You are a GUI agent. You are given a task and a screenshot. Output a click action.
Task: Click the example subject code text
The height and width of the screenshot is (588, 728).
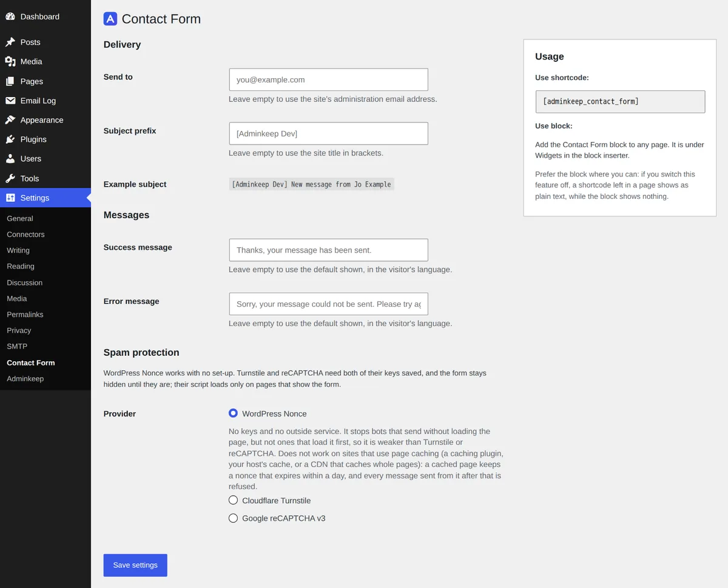[x=311, y=184]
